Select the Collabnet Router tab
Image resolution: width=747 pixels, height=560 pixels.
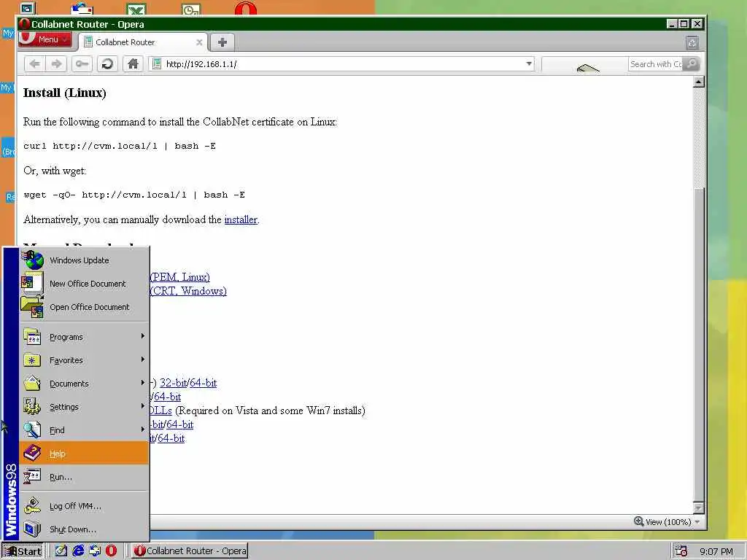tap(143, 42)
